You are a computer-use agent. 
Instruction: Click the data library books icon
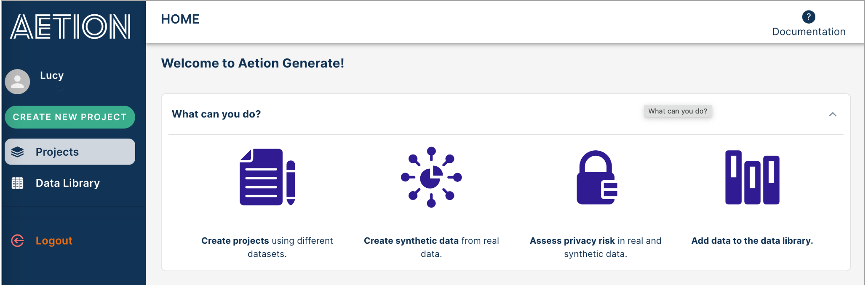coord(752,177)
